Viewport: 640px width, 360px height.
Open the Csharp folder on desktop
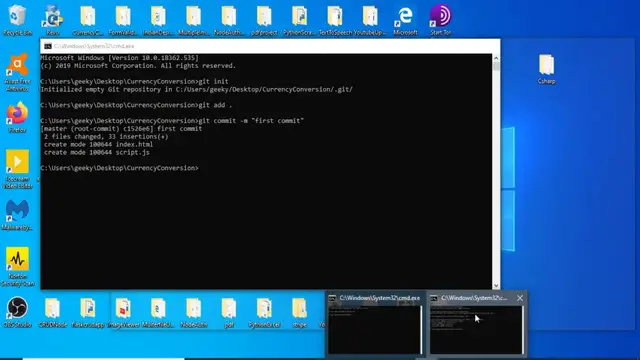click(x=546, y=69)
